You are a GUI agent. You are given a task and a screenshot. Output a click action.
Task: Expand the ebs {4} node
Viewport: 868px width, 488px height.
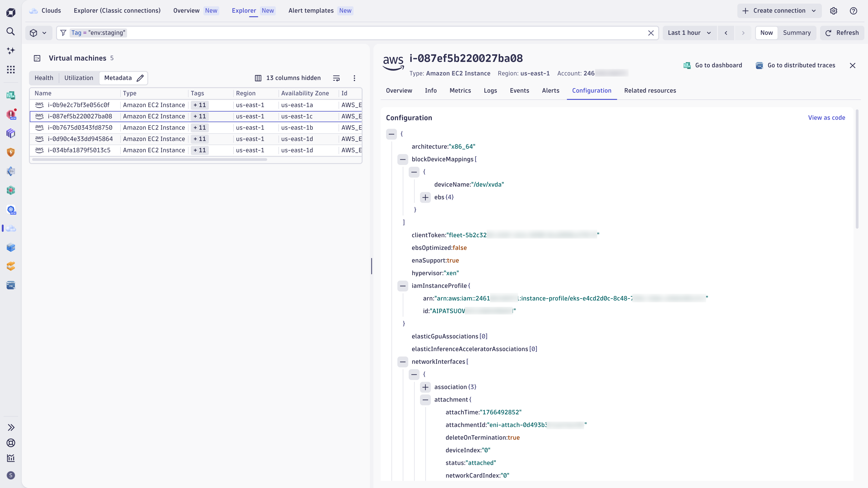[425, 197]
